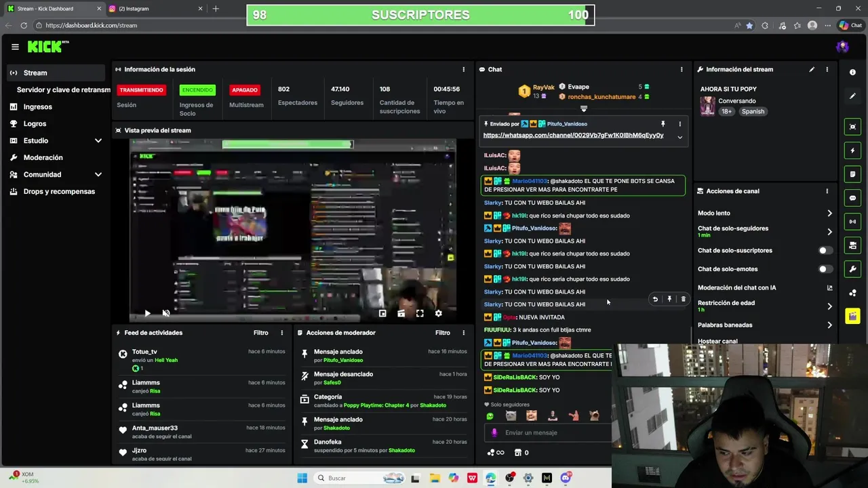The image size is (868, 488).
Task: Toggle stream info wrench icon in right rail
Action: pos(852,269)
